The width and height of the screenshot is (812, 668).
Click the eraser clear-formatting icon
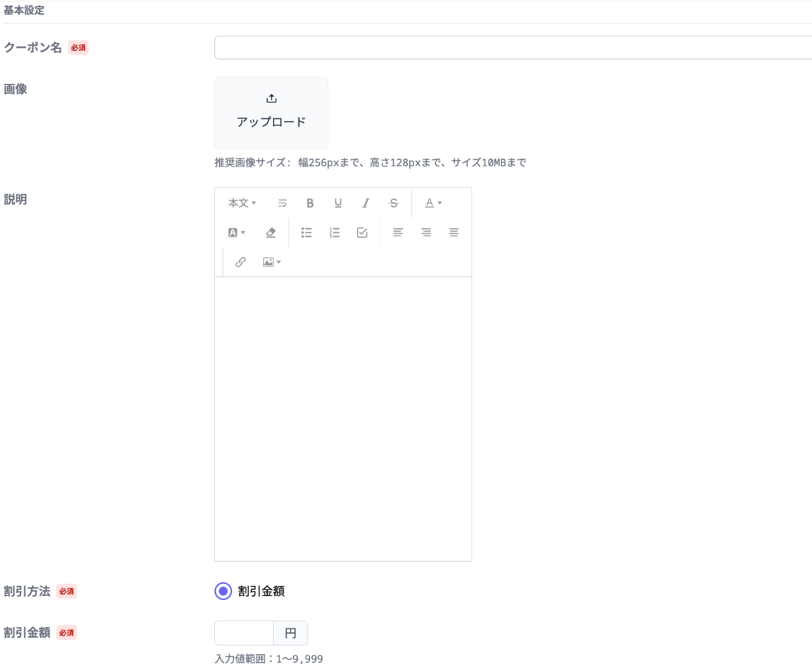click(270, 233)
